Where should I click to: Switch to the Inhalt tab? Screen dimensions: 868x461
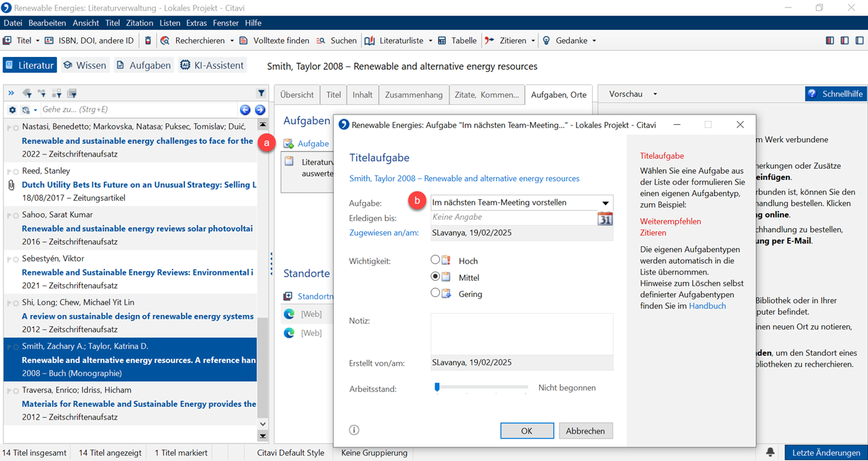click(x=362, y=95)
